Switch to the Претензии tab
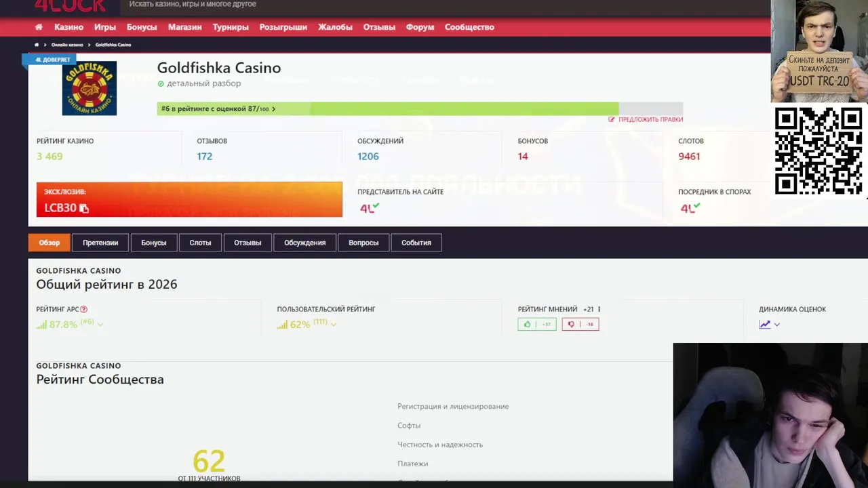 pyautogui.click(x=100, y=243)
